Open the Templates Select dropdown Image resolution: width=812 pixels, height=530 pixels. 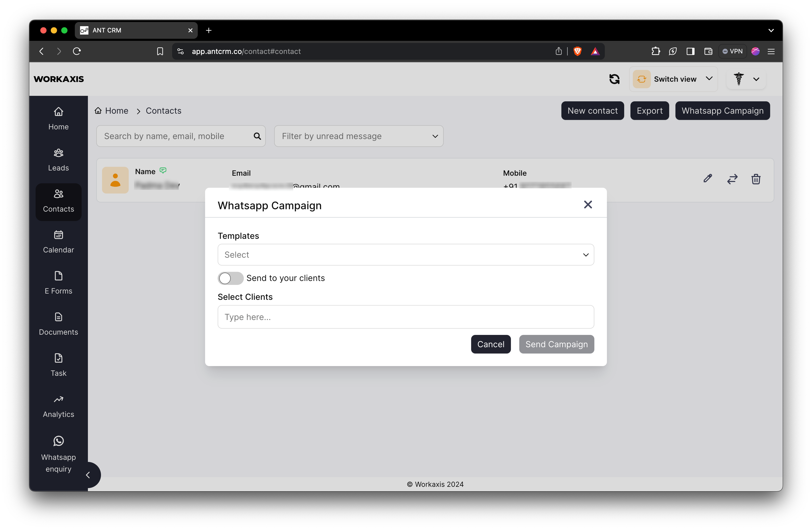(x=405, y=255)
